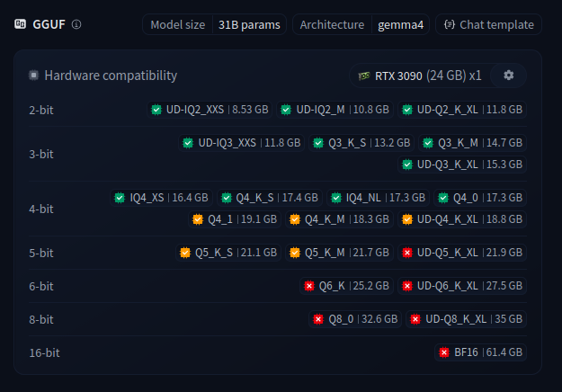Open UD-Q4_K_XL 18.8 GB quantization
The width and height of the screenshot is (562, 392).
(x=462, y=219)
